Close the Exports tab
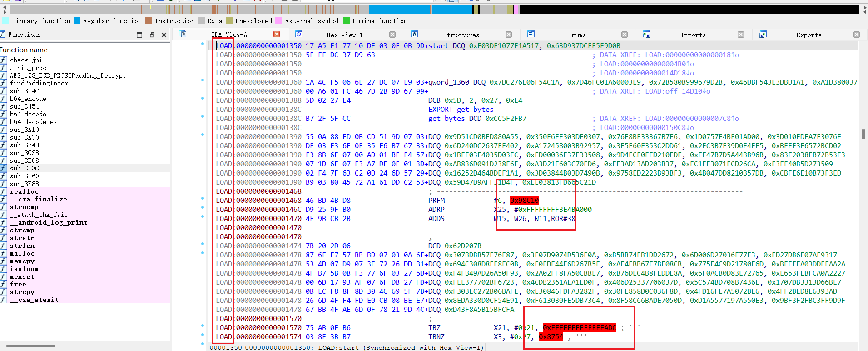The image size is (868, 351). pyautogui.click(x=857, y=35)
